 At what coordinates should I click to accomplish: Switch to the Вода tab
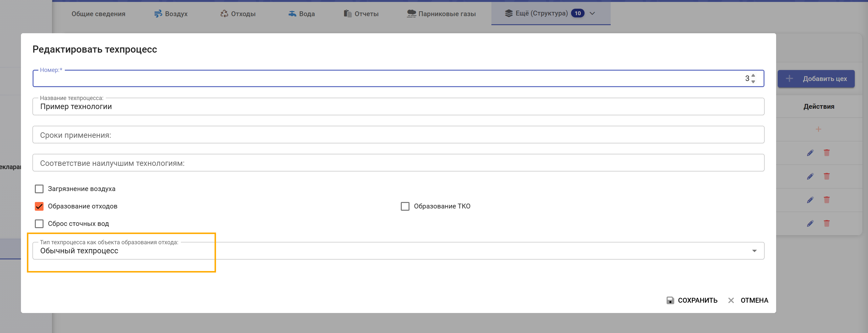click(x=301, y=14)
